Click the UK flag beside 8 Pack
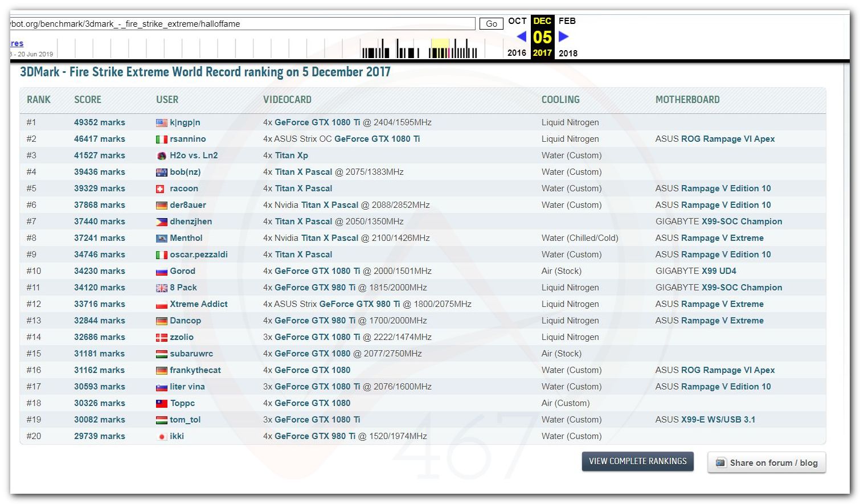The image size is (860, 504). [x=162, y=288]
